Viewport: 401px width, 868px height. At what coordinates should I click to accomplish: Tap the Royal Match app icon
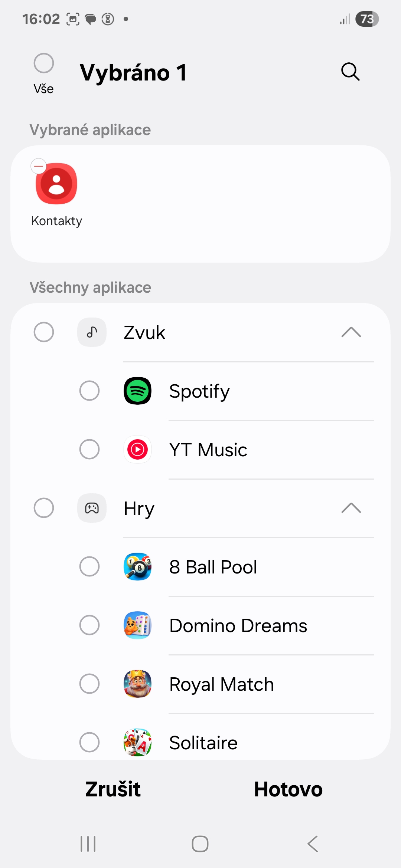pos(137,684)
